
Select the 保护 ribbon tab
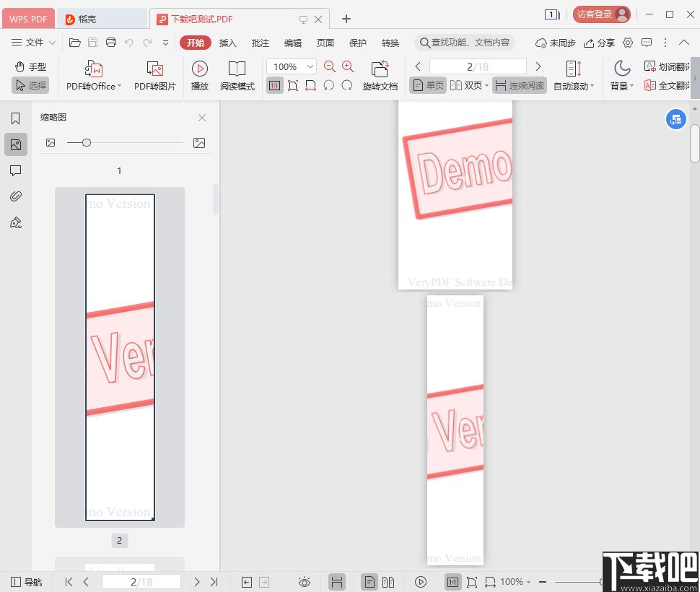358,43
